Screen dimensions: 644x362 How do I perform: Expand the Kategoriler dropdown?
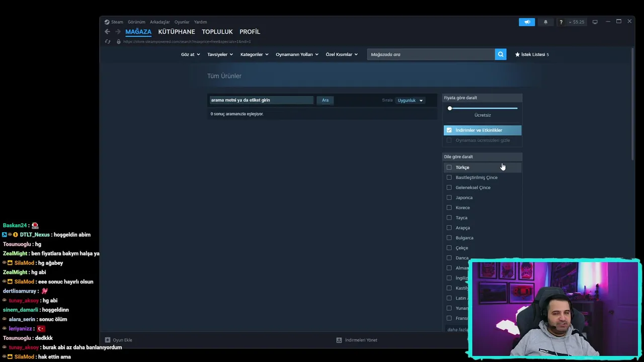[255, 54]
